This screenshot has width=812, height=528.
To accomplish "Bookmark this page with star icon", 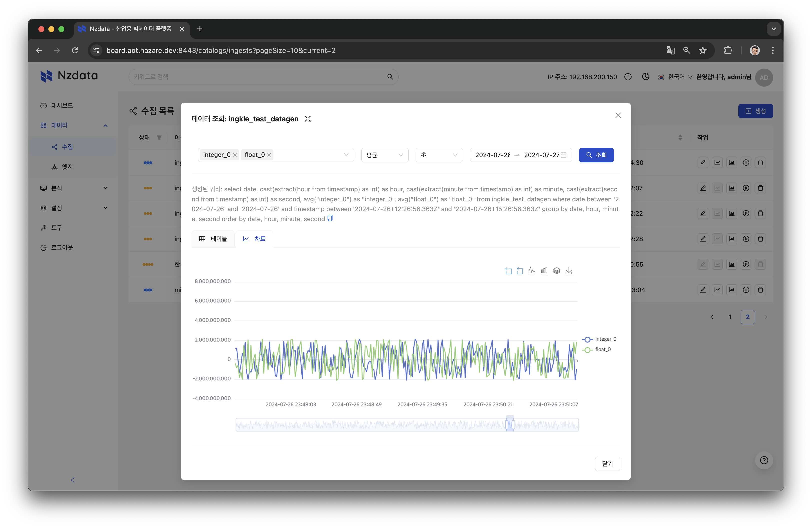I will [x=703, y=50].
